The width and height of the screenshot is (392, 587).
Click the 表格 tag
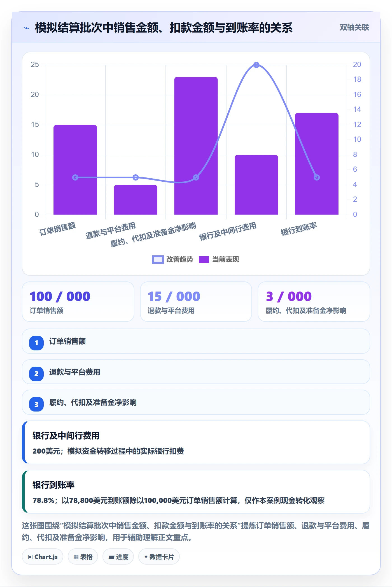coord(83,557)
